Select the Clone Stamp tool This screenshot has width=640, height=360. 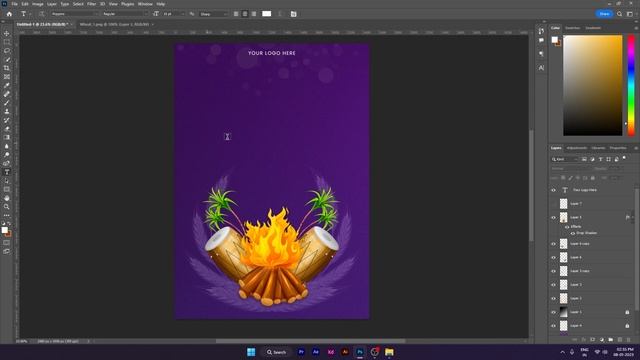7,111
